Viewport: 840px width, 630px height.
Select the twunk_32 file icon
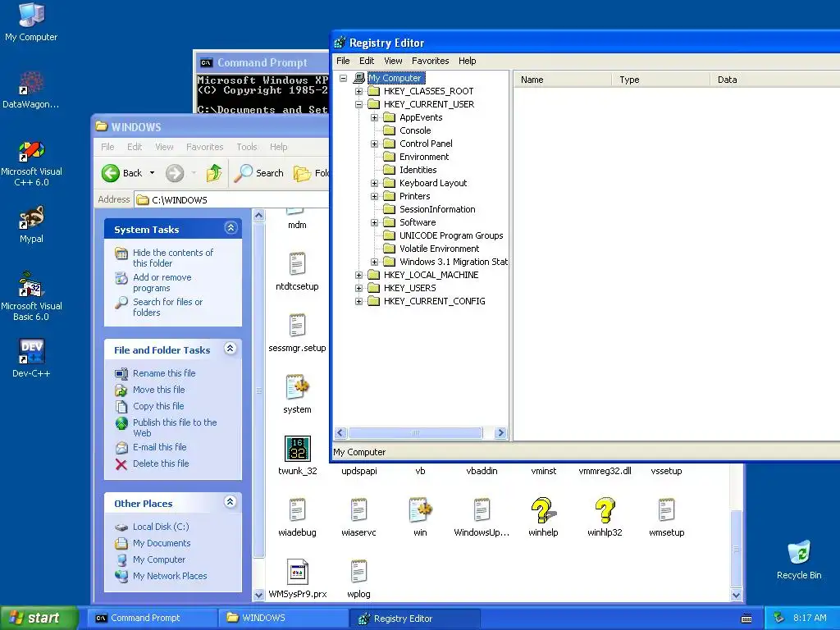pos(297,449)
